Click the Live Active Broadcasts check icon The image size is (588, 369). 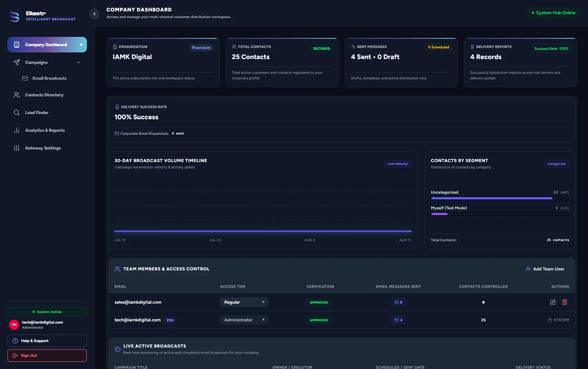117,349
